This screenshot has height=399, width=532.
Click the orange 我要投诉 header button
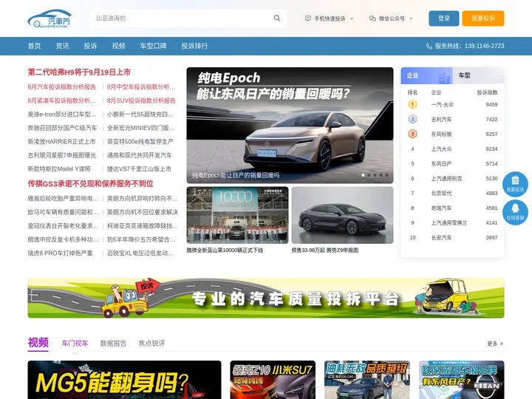(483, 18)
